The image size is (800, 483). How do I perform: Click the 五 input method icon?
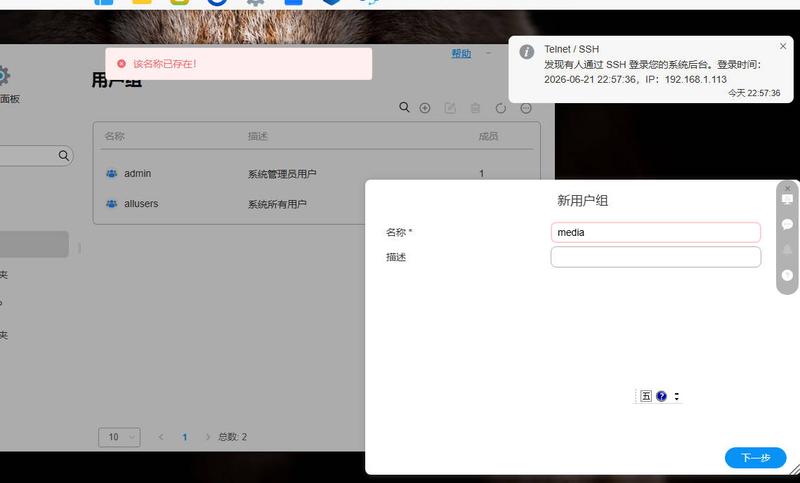click(646, 396)
